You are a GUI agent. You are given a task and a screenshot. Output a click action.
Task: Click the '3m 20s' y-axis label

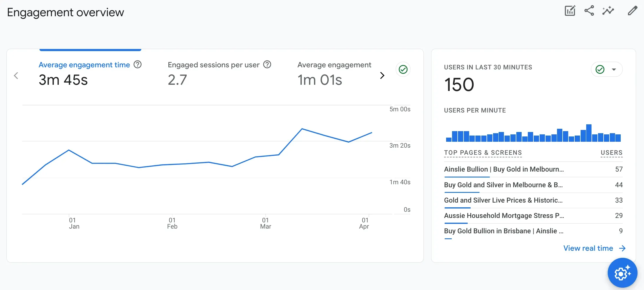tap(400, 146)
